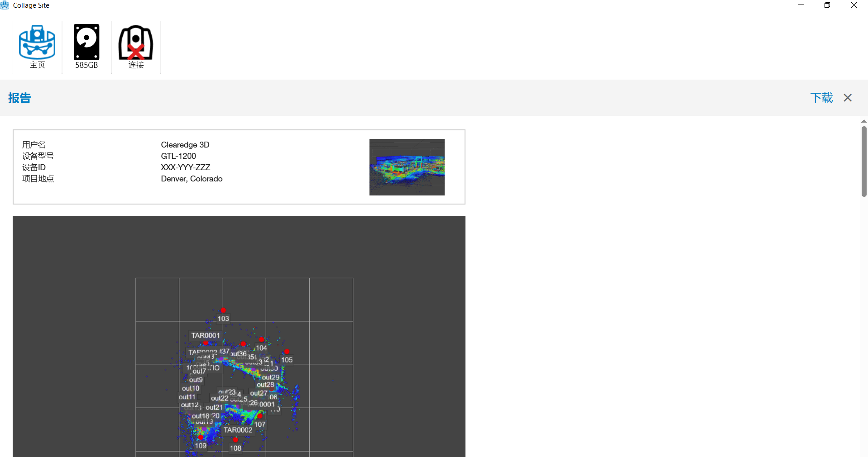Click the 585GB disk storage icon

pos(86,47)
